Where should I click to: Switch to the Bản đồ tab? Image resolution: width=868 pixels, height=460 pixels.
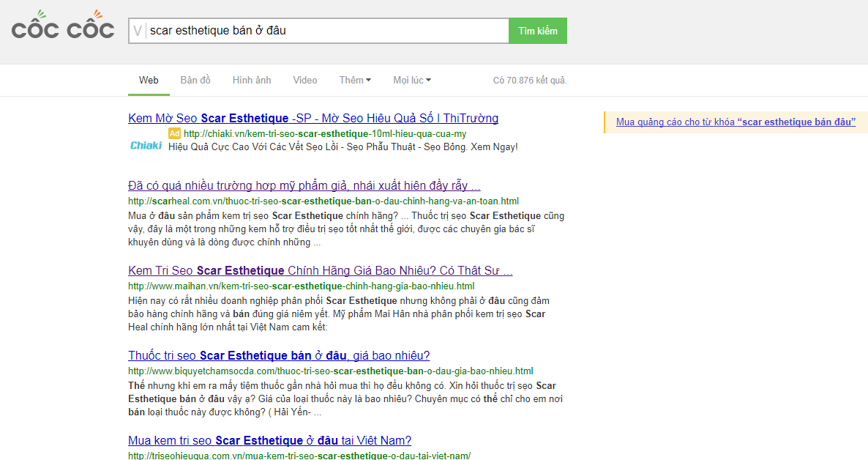pos(195,81)
